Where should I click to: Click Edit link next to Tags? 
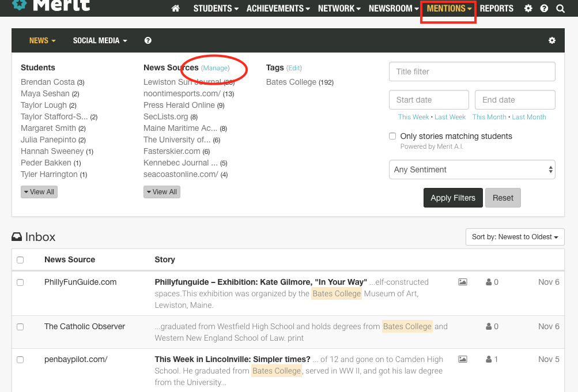coord(294,68)
